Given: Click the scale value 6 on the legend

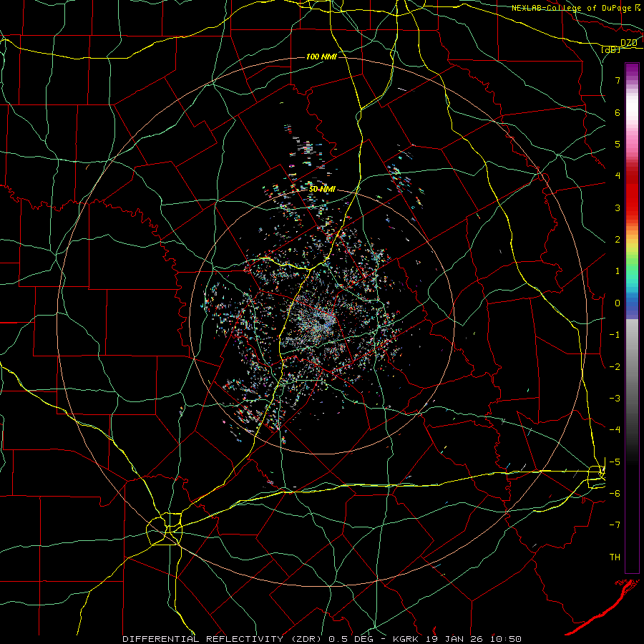Looking at the screenshot, I should coord(618,112).
